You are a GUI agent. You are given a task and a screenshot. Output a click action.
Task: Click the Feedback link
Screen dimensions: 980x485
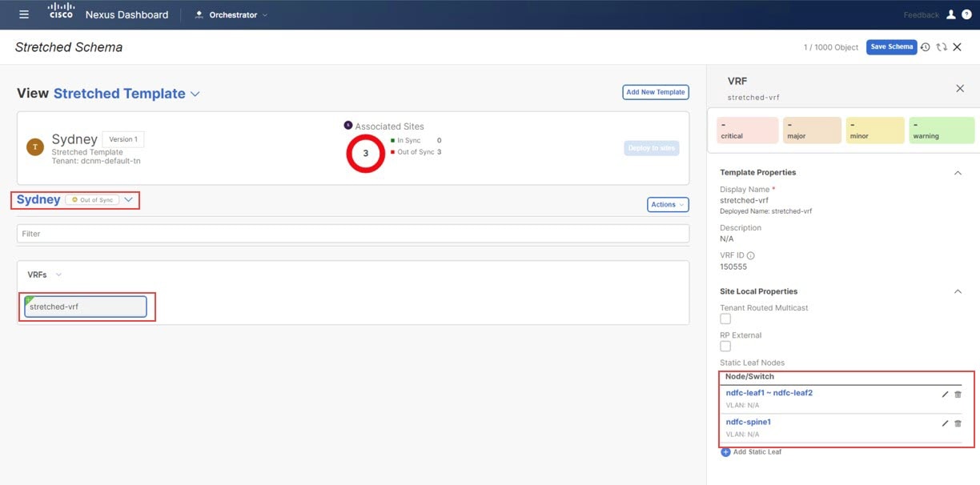(x=921, y=15)
